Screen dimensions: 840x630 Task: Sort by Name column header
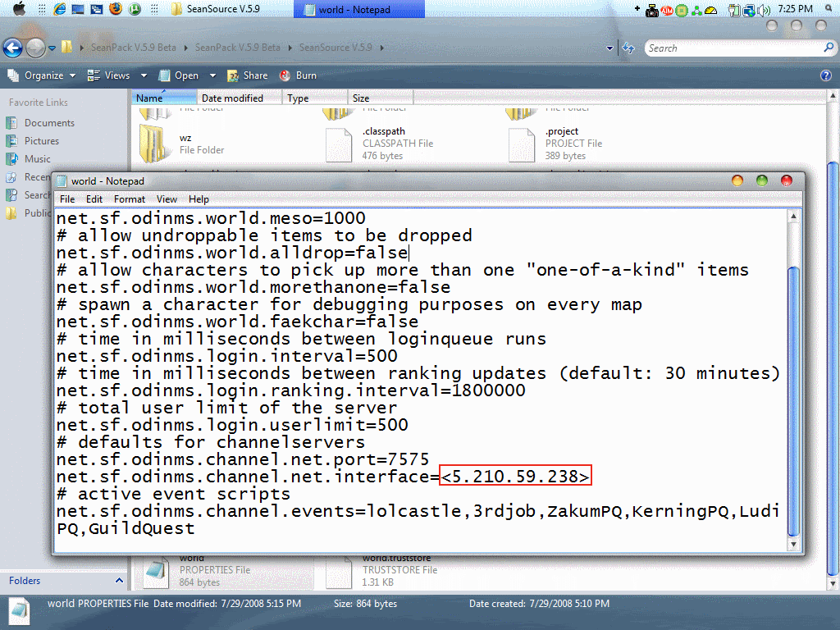click(164, 98)
